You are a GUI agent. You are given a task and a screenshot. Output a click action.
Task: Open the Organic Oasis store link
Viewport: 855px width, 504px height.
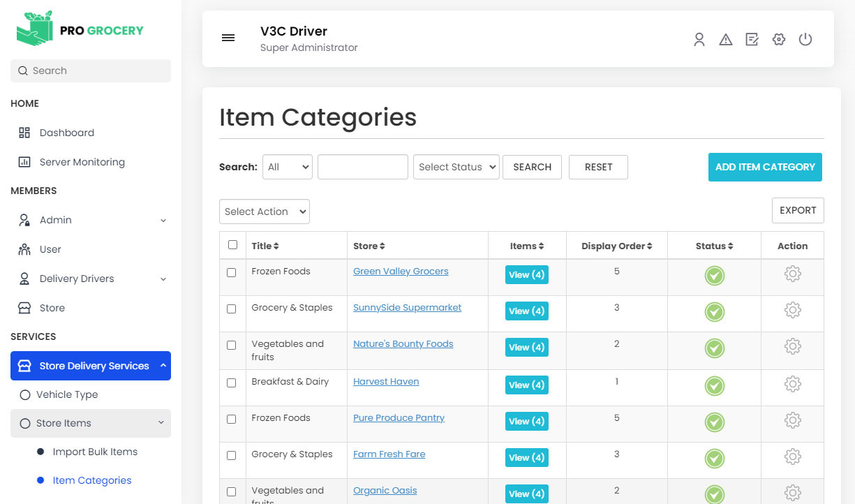coord(385,491)
